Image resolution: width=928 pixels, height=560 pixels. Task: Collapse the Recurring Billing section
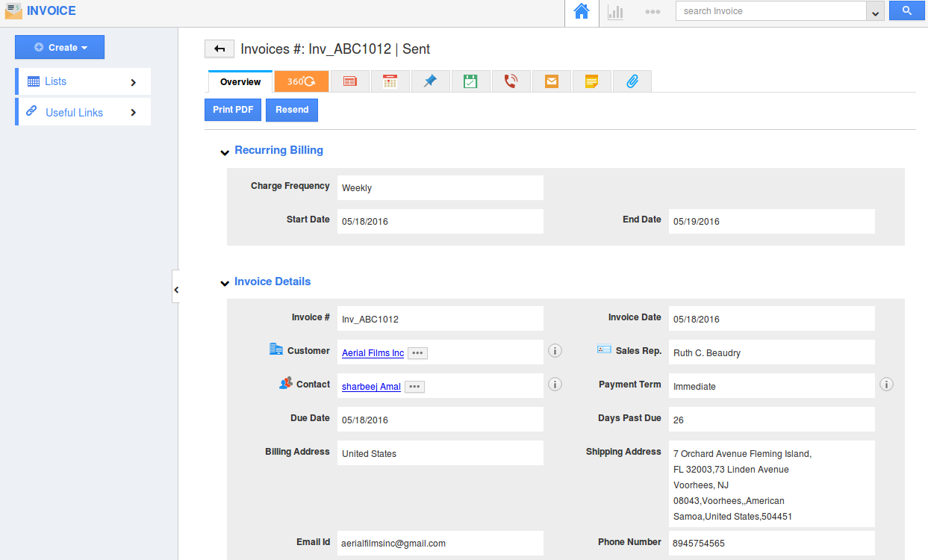[x=225, y=152]
